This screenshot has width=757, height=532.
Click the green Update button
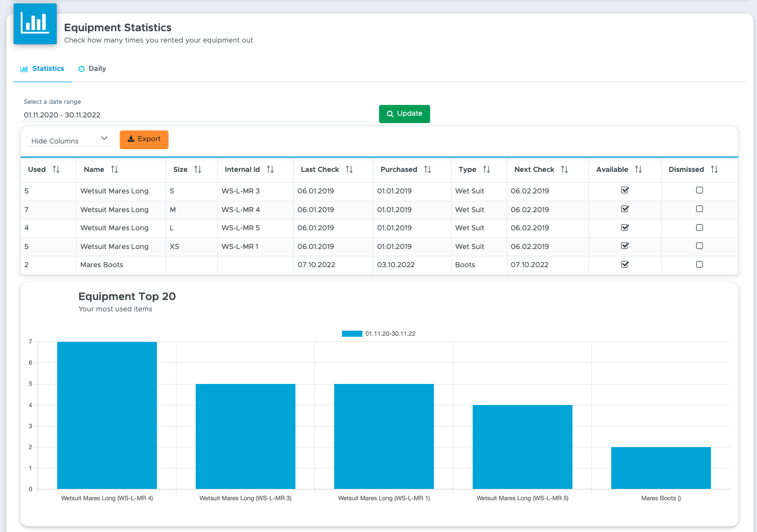point(405,113)
